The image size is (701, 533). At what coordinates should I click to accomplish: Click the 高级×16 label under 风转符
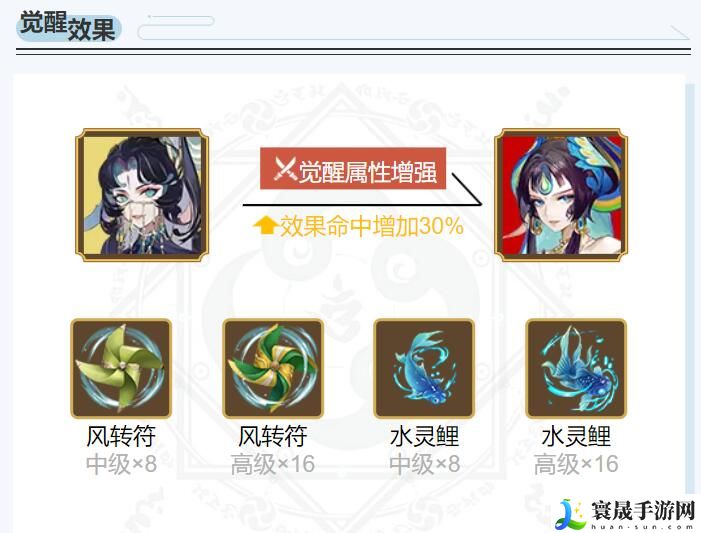point(273,464)
